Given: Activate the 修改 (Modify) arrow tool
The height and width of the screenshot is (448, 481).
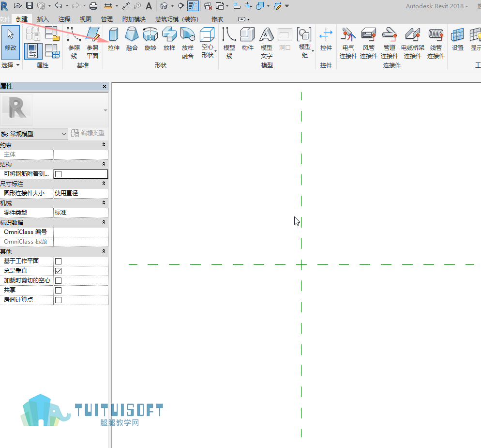Looking at the screenshot, I should (x=11, y=42).
